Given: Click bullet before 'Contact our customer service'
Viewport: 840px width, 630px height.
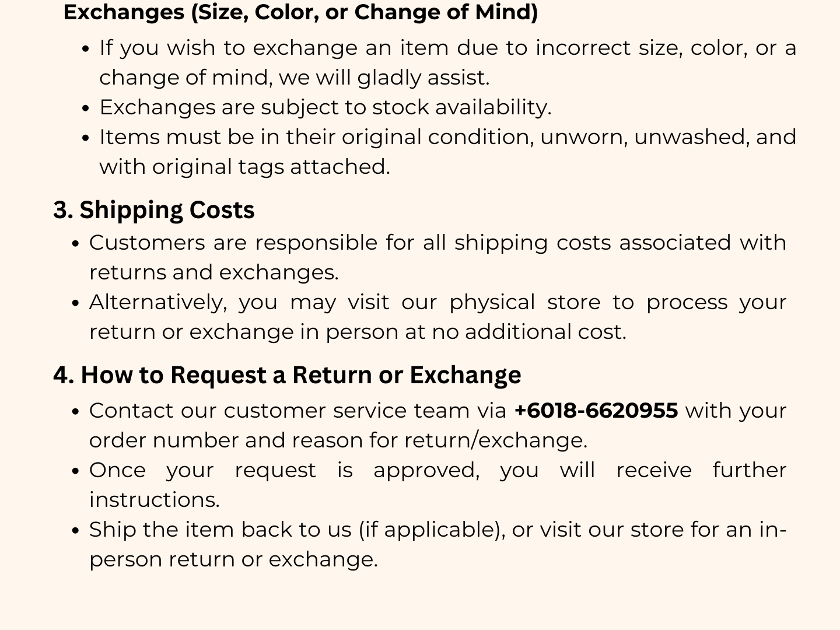Looking at the screenshot, I should (75, 412).
